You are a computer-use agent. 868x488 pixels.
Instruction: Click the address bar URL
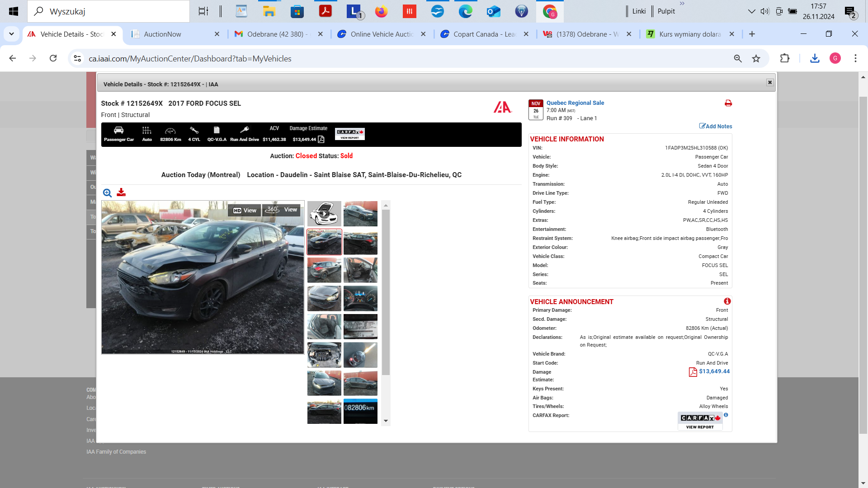click(190, 58)
